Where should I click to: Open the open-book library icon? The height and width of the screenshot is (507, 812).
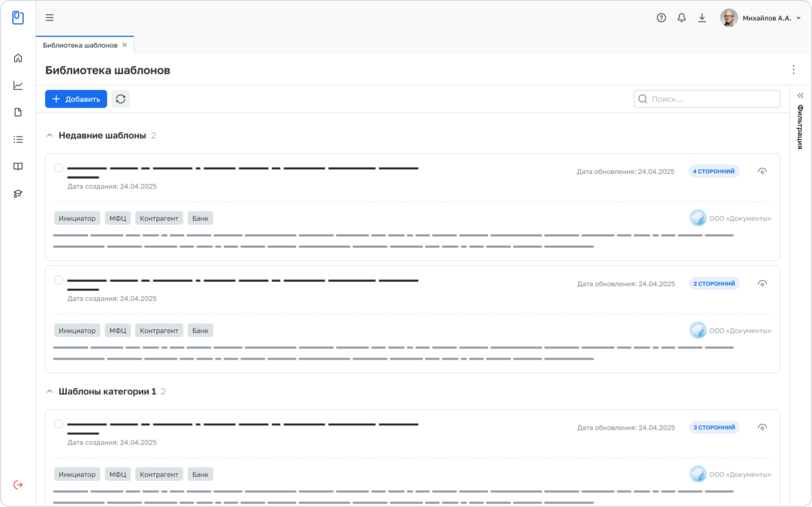click(18, 166)
